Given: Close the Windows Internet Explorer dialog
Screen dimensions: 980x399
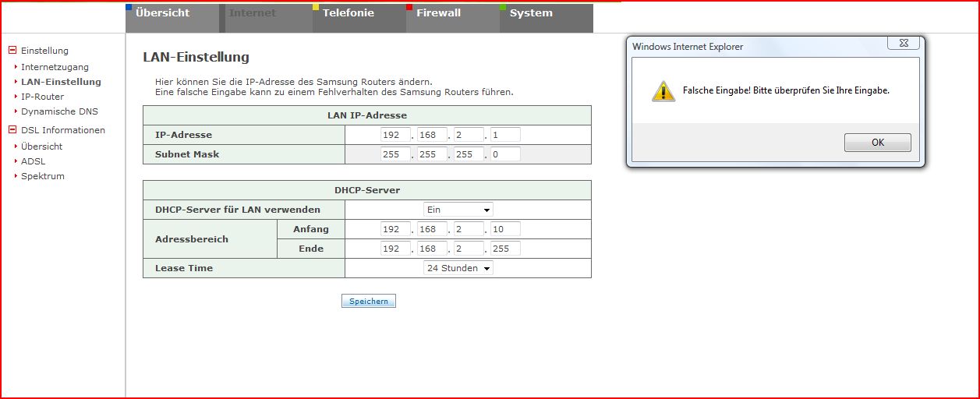Looking at the screenshot, I should [x=902, y=44].
